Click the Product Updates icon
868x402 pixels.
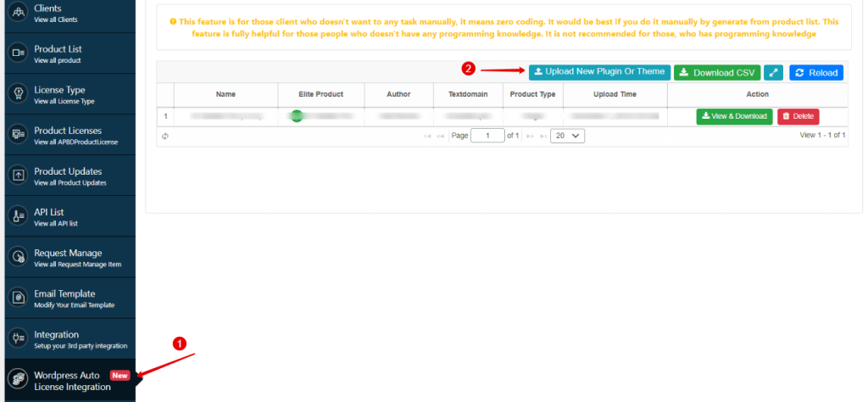tap(18, 176)
